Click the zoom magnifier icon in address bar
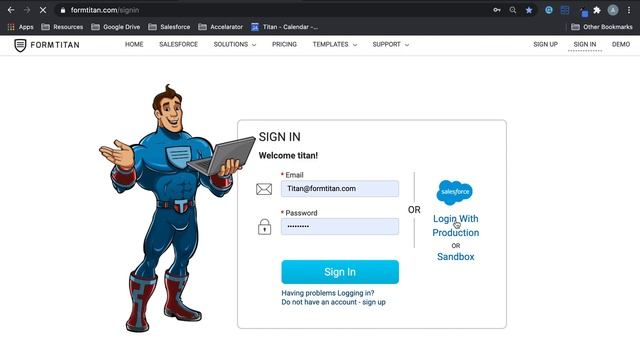The image size is (640, 360). click(513, 10)
